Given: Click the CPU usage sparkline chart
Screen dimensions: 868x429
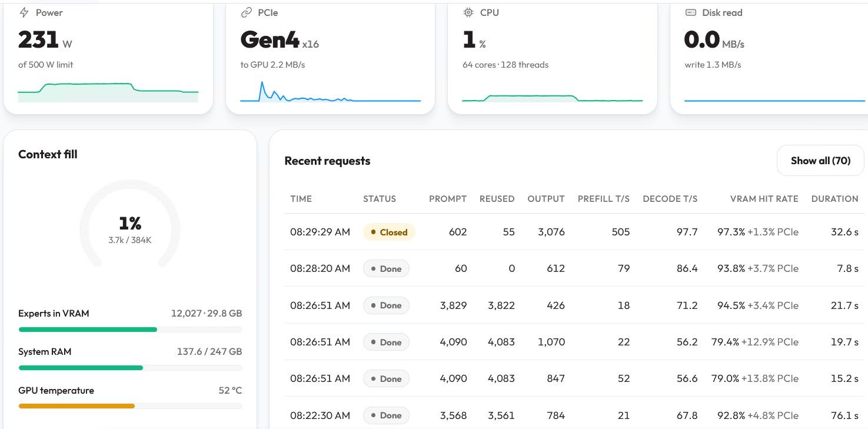Looking at the screenshot, I should [x=553, y=98].
